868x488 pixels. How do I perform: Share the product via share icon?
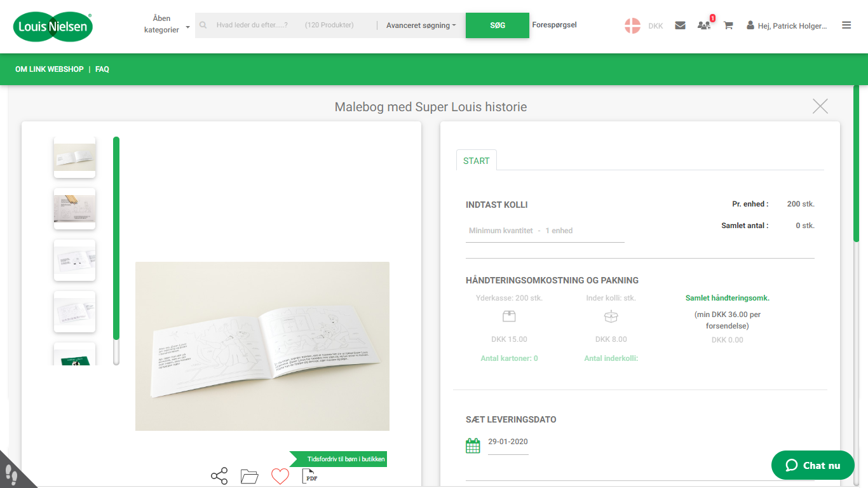click(x=219, y=477)
